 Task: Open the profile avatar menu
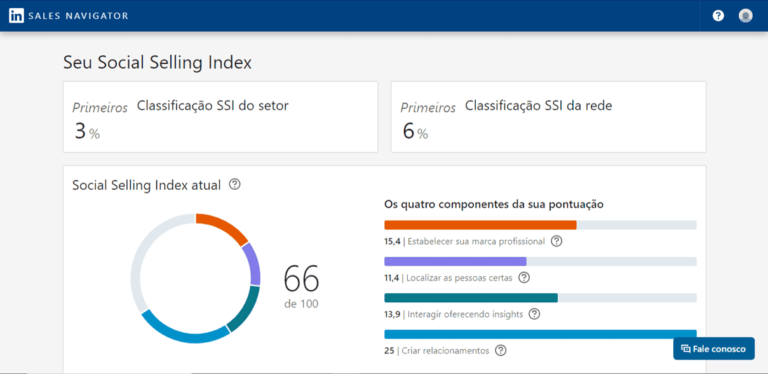point(745,16)
